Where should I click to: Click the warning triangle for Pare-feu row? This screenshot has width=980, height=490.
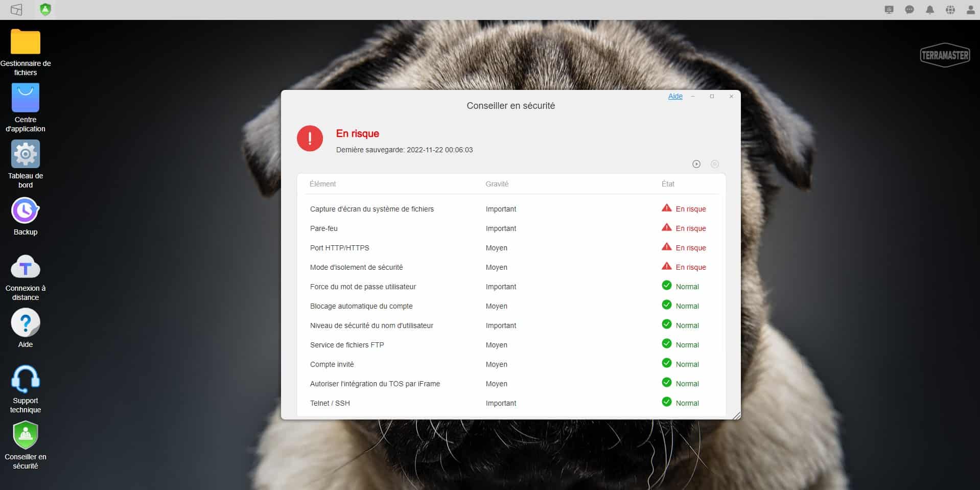point(667,227)
